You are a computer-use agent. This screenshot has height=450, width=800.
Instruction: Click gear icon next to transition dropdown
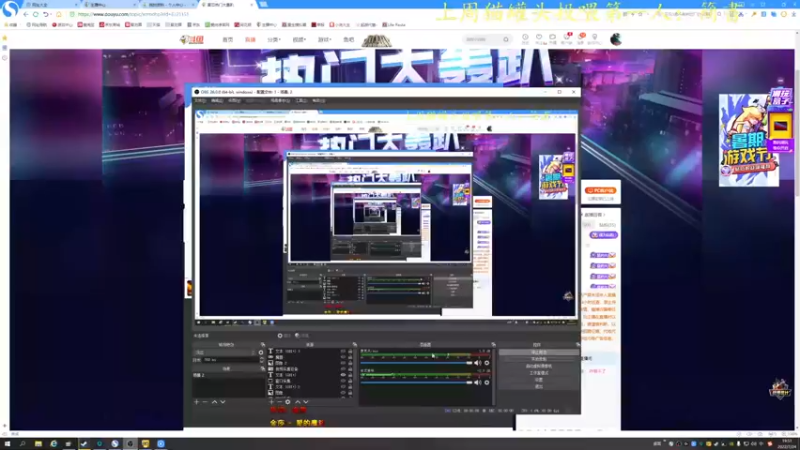[x=261, y=352]
